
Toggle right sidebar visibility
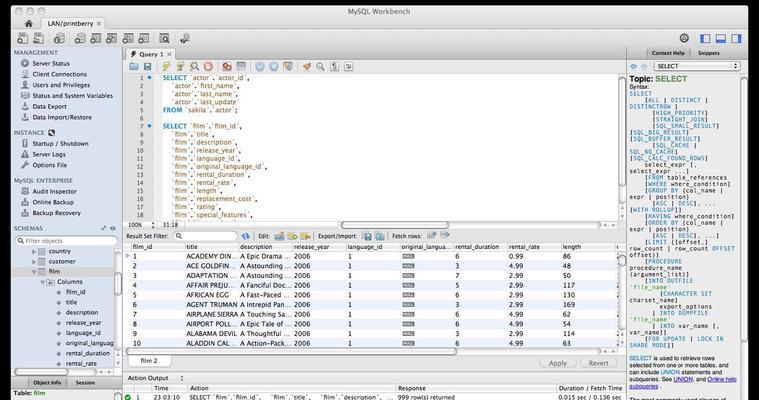(x=736, y=38)
